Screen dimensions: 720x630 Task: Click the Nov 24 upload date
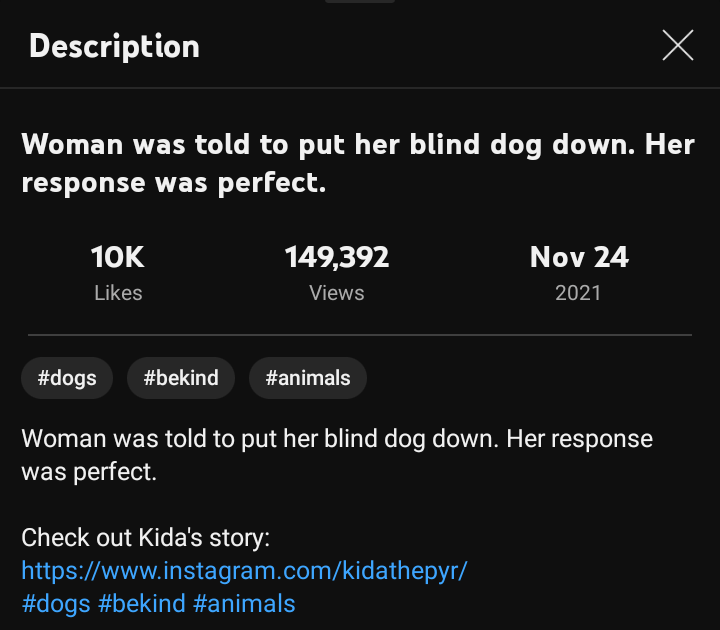click(579, 258)
